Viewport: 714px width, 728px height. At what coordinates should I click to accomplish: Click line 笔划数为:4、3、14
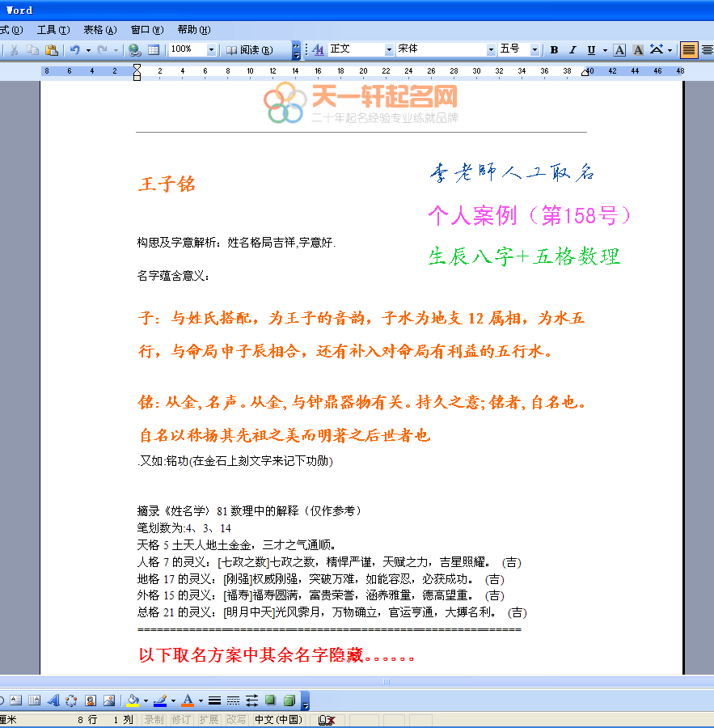184,528
